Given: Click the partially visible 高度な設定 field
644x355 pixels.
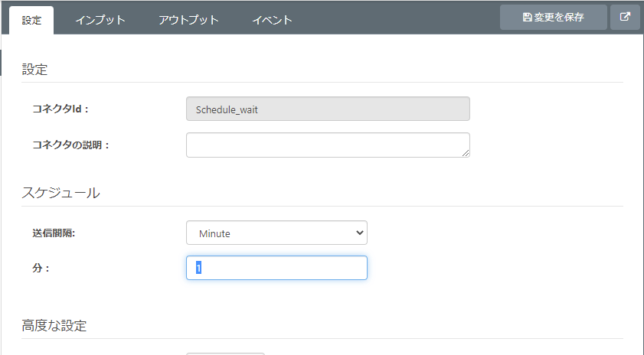Looking at the screenshot, I should pos(226,353).
